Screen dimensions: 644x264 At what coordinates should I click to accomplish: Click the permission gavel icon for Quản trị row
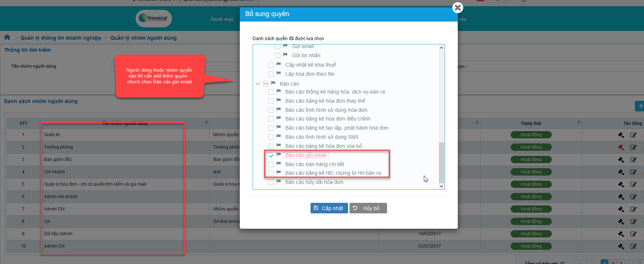[621, 135]
